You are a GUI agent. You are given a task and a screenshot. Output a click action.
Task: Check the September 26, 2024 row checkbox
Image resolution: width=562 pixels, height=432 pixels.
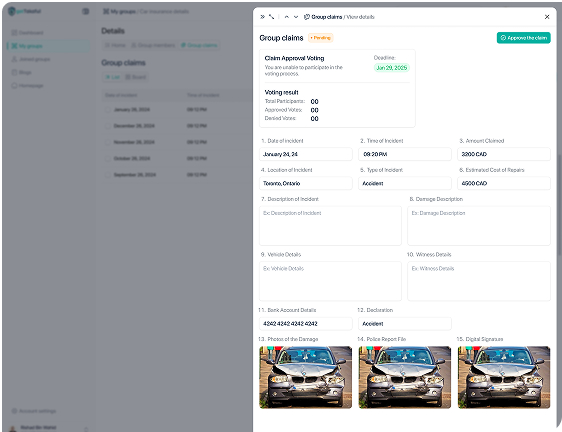(x=108, y=175)
